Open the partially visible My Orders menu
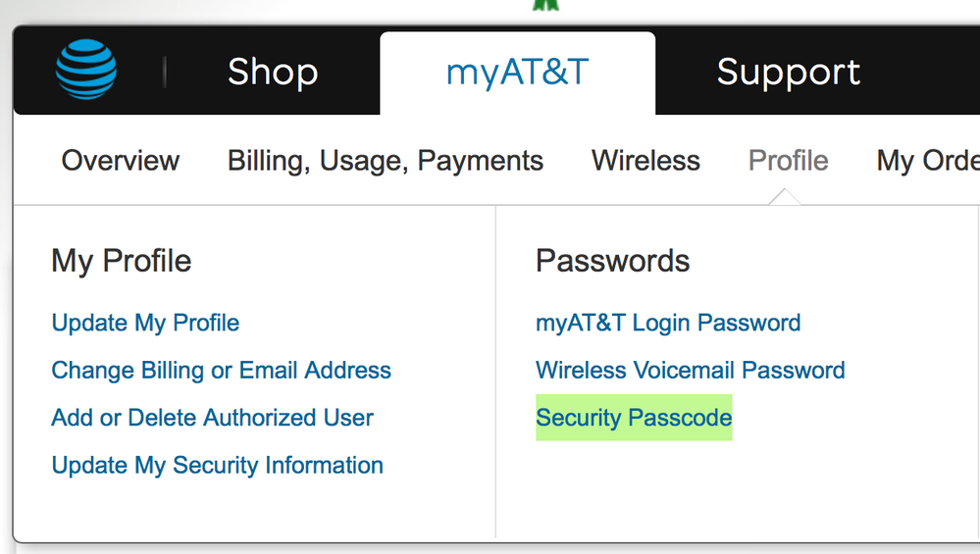Image resolution: width=980 pixels, height=554 pixels. coord(927,161)
